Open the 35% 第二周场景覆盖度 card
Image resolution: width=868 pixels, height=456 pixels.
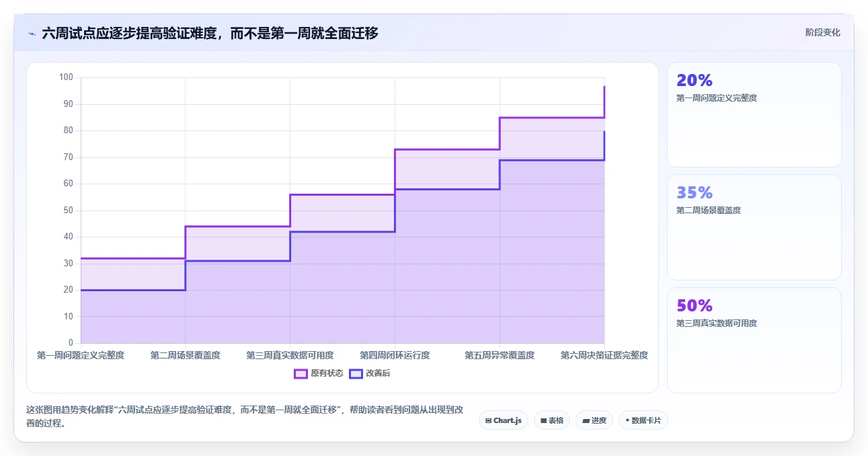[x=754, y=227]
